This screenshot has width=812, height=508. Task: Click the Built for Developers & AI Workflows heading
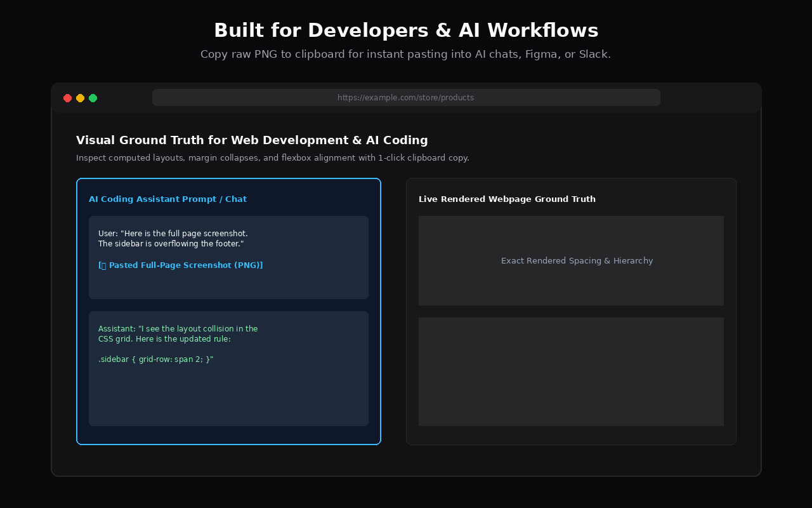coord(406,30)
